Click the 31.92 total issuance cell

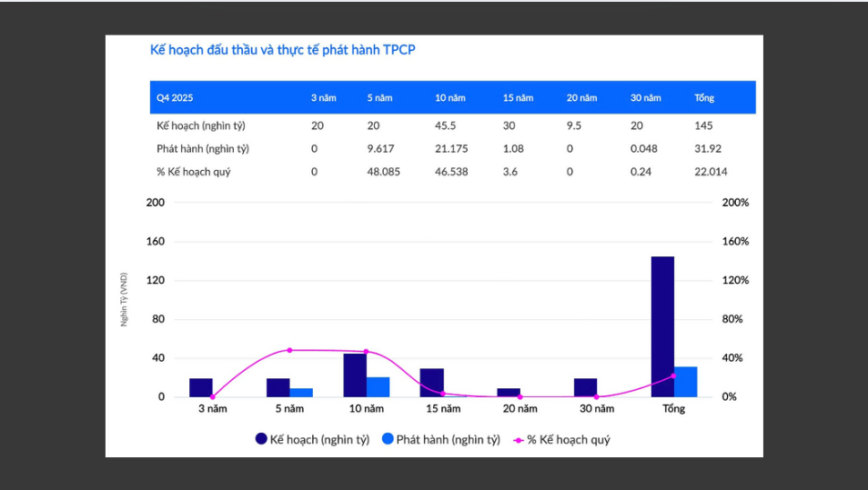[707, 148]
